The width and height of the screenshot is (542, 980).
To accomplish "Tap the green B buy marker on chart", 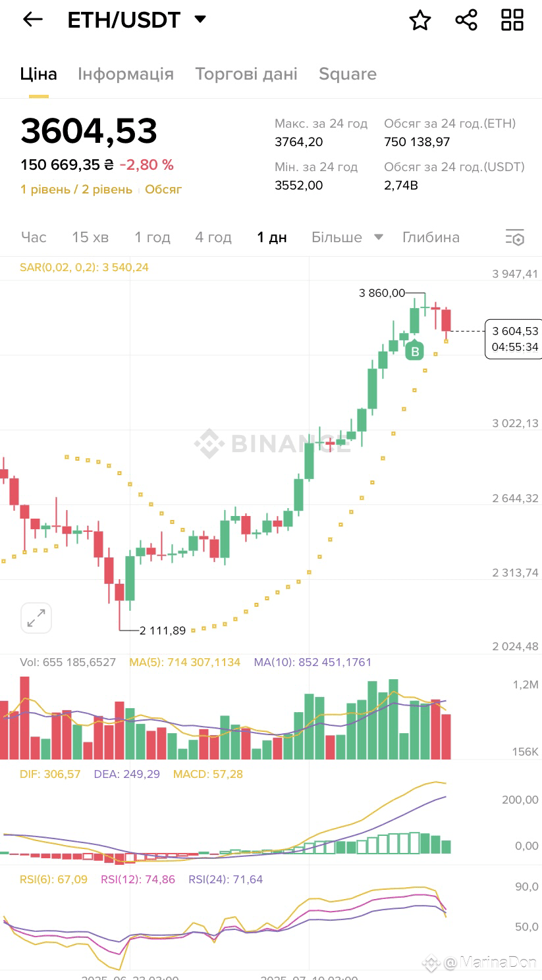I will [415, 351].
